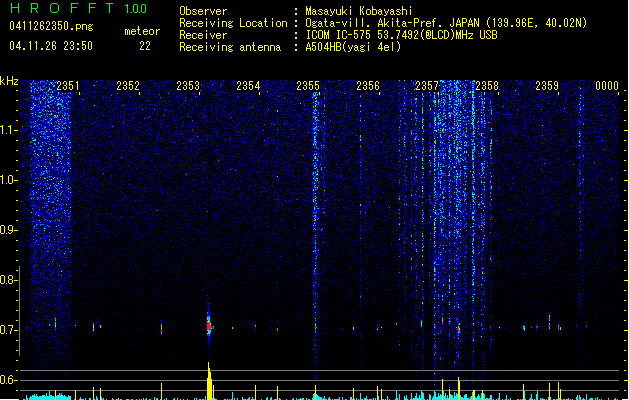Viewport: 629px width, 400px height.
Task: Select the ICOM IC-575 receiver description
Action: coord(401,35)
